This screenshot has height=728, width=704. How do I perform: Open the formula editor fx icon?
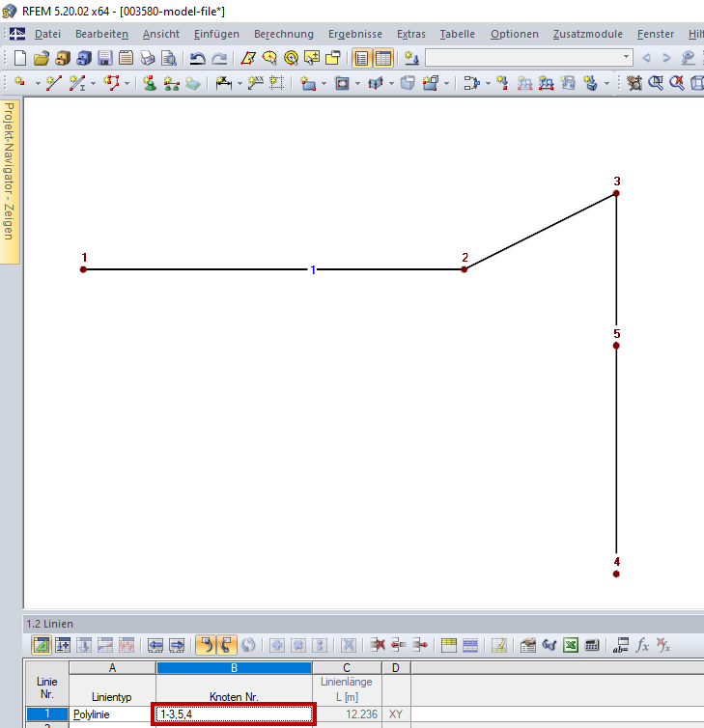click(642, 645)
